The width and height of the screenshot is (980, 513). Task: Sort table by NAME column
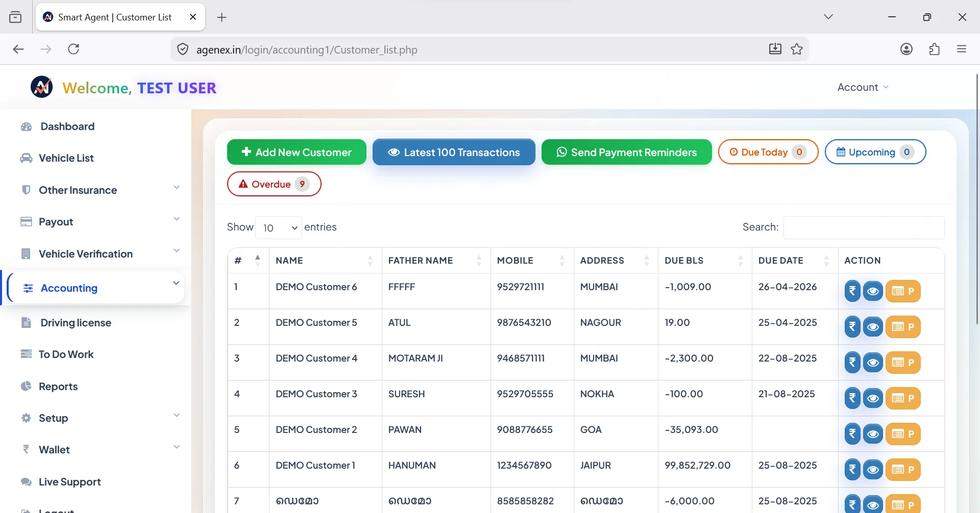325,261
